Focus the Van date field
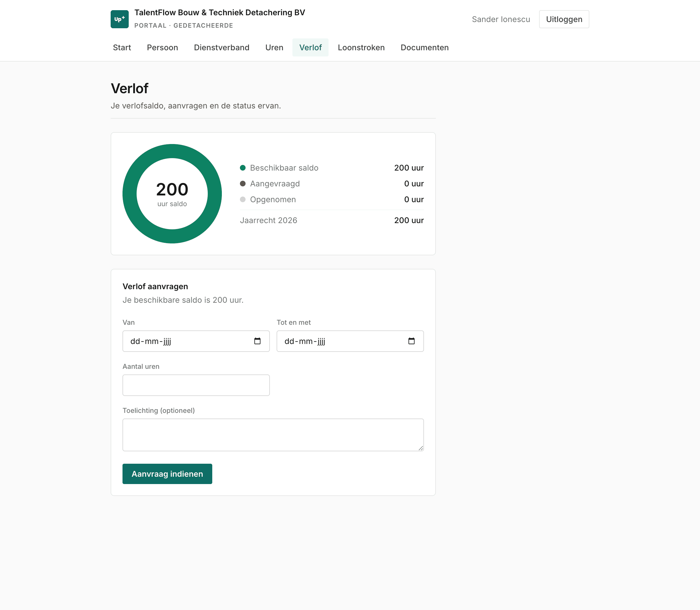The width and height of the screenshot is (700, 610). click(196, 341)
